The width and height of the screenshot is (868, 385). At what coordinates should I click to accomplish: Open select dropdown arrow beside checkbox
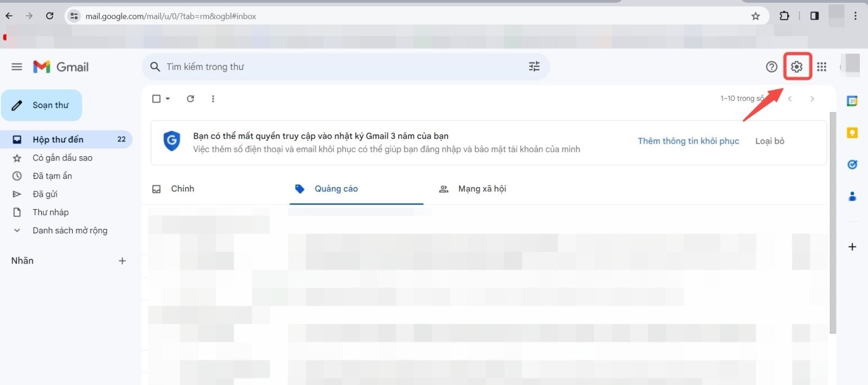click(168, 99)
